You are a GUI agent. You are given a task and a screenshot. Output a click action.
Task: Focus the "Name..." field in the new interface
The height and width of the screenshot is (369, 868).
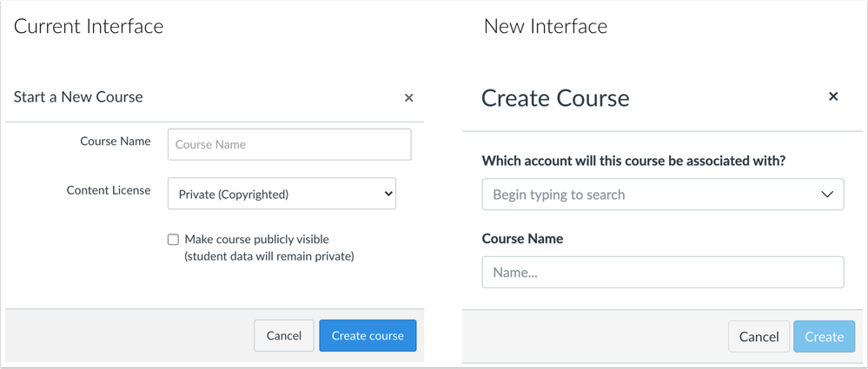[662, 273]
